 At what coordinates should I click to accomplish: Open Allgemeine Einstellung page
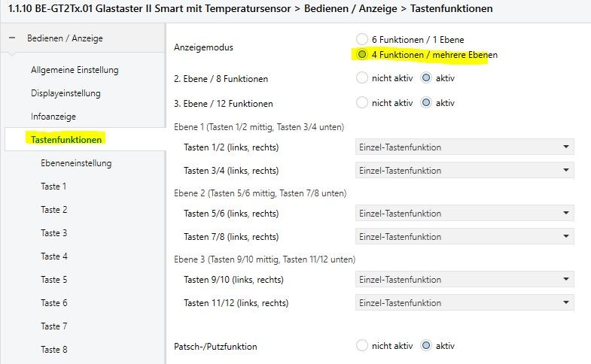(75, 70)
